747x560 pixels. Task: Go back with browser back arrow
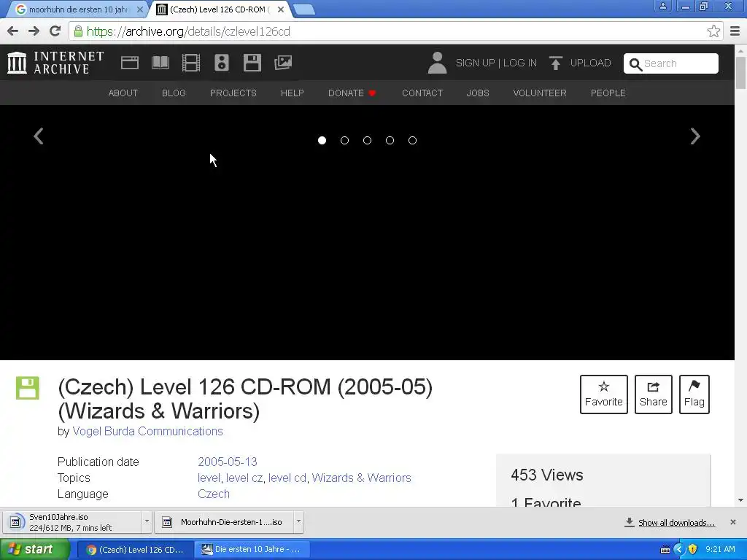click(13, 31)
